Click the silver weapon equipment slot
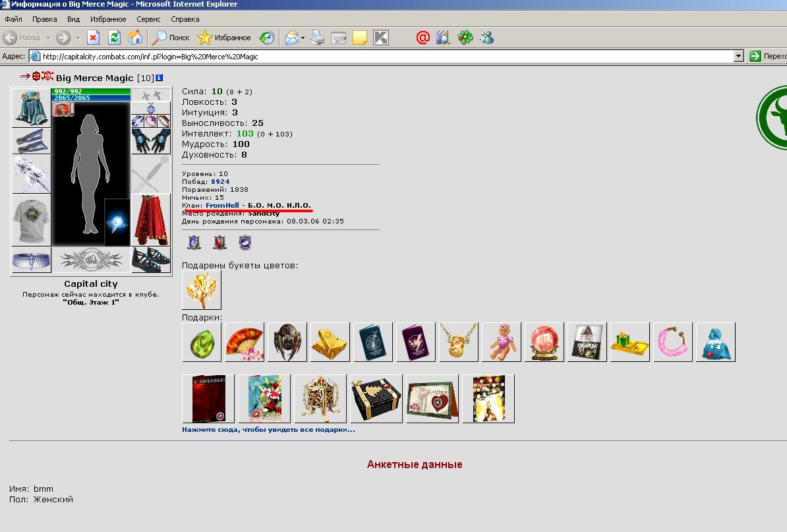This screenshot has width=787, height=532. click(x=31, y=173)
